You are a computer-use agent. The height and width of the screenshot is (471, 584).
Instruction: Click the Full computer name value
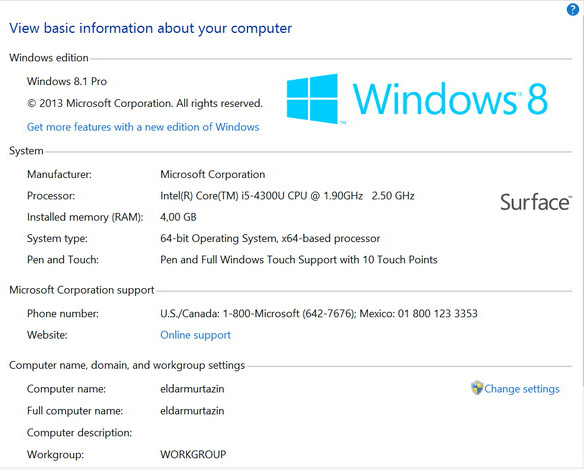[x=192, y=411]
